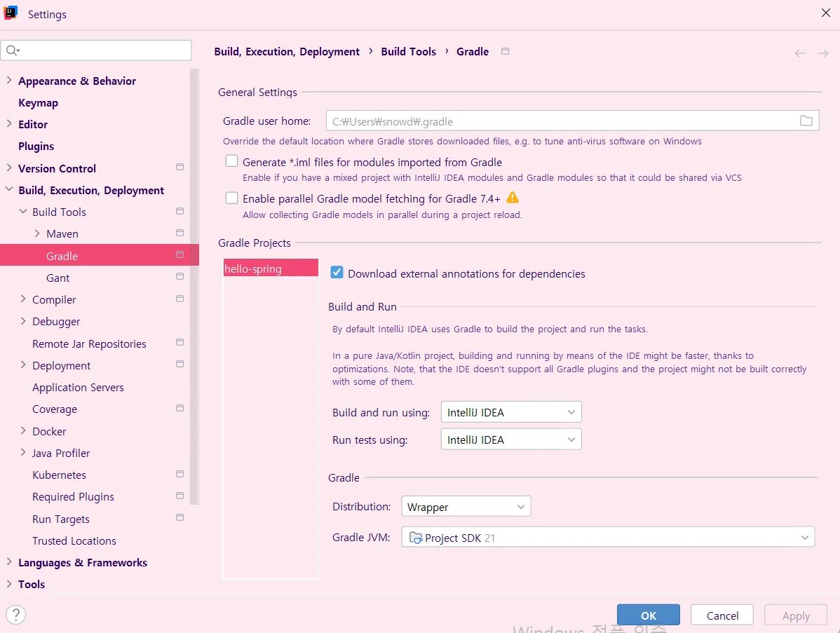
Task: Expand Languages & Frameworks section
Action: pos(9,561)
